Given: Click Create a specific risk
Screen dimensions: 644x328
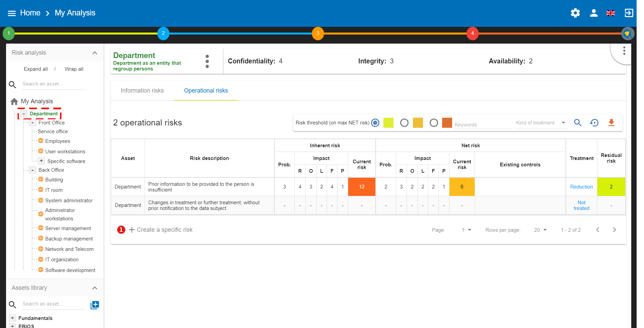Looking at the screenshot, I should point(161,230).
